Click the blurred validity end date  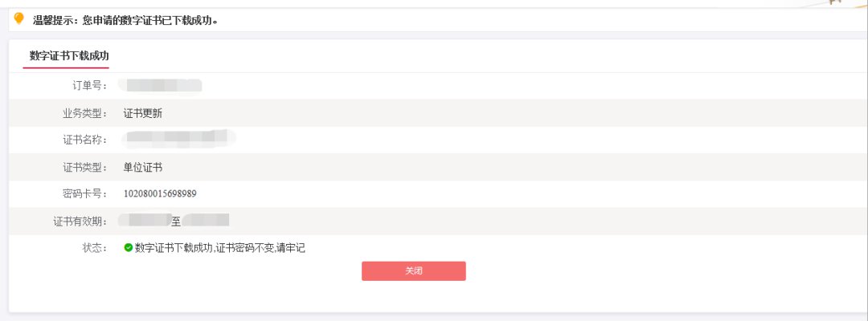pyautogui.click(x=206, y=220)
